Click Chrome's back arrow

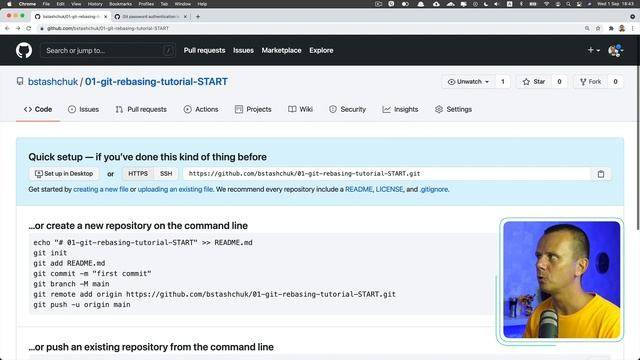pyautogui.click(x=7, y=28)
